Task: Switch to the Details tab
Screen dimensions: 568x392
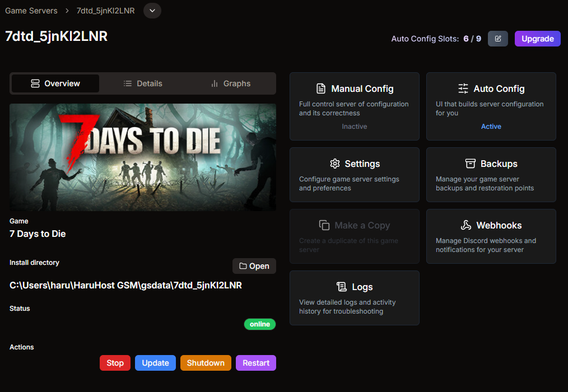Action: click(143, 83)
